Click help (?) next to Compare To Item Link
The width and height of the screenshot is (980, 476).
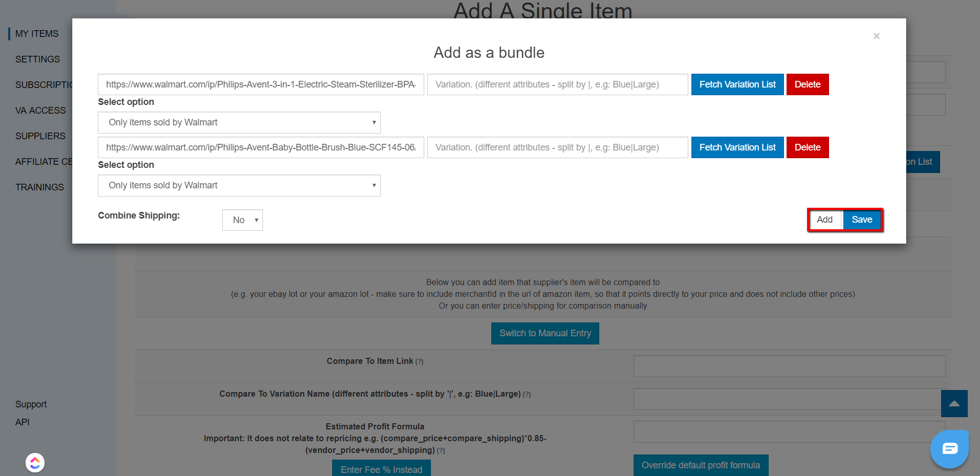420,362
